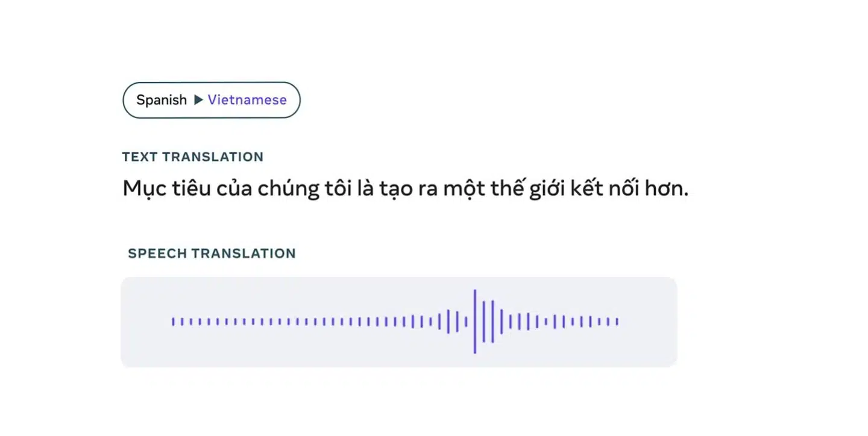Click the arrow icon between Spanish and Vietnamese
Image resolution: width=868 pixels, height=436 pixels.
[x=198, y=100]
